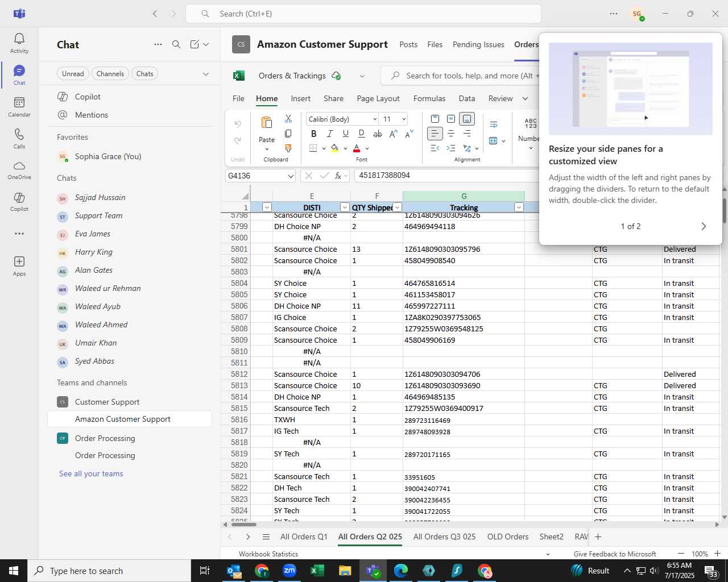Decrease font size with shrink icon

[x=409, y=134]
